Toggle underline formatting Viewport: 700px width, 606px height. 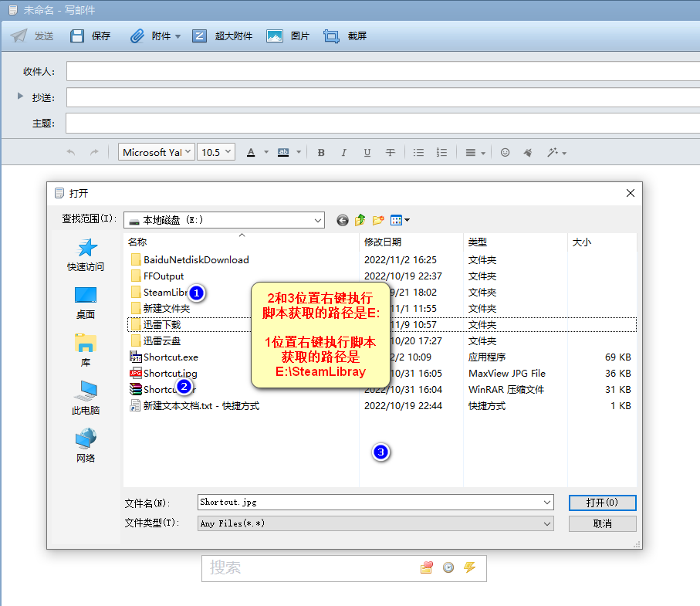[367, 153]
